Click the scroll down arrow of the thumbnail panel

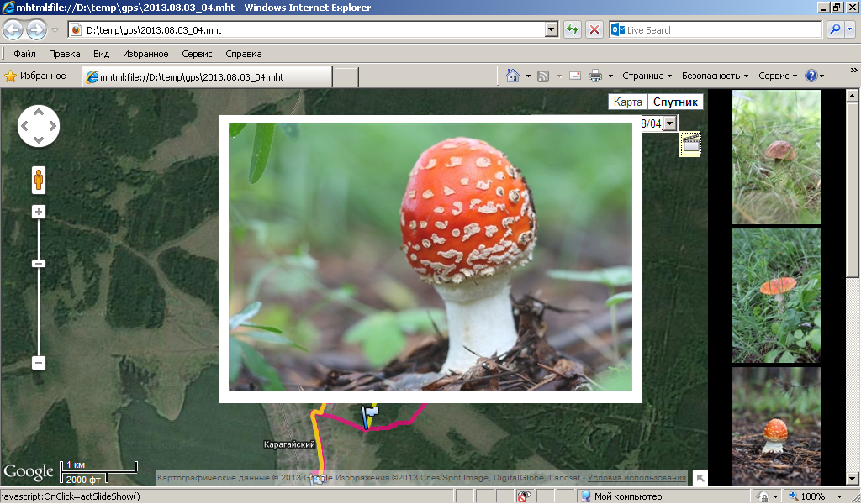tap(852, 479)
